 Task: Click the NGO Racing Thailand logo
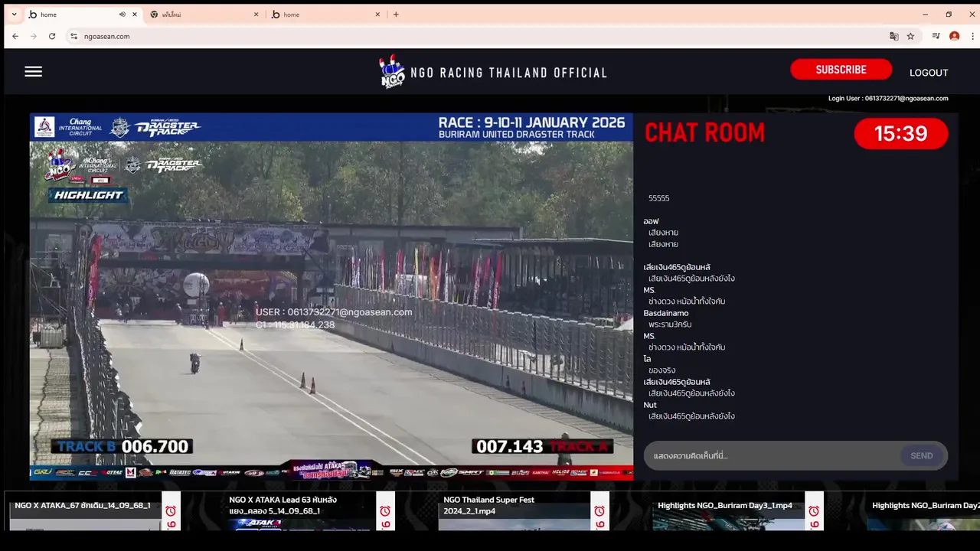coord(493,72)
